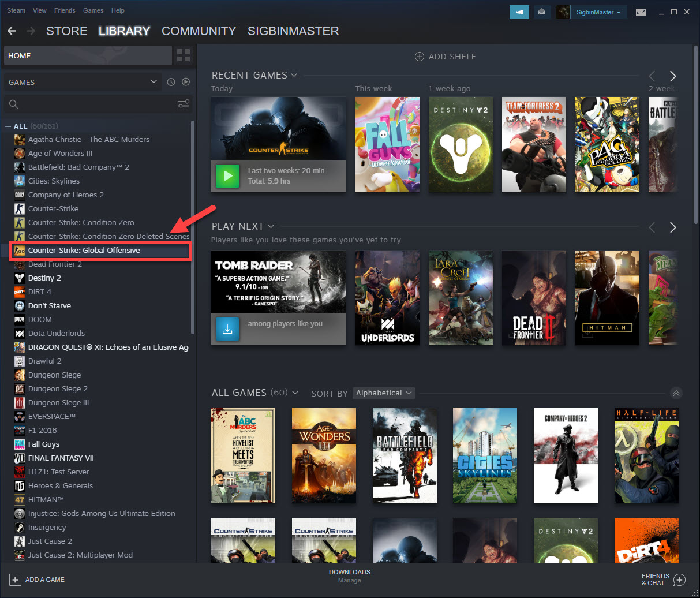Open the Alphabetical sort dropdown

[383, 393]
